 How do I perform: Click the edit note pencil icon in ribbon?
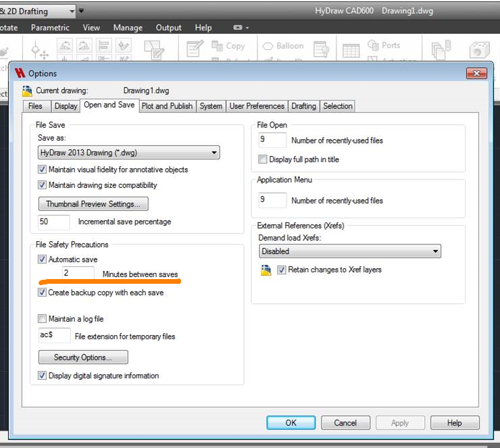[195, 49]
